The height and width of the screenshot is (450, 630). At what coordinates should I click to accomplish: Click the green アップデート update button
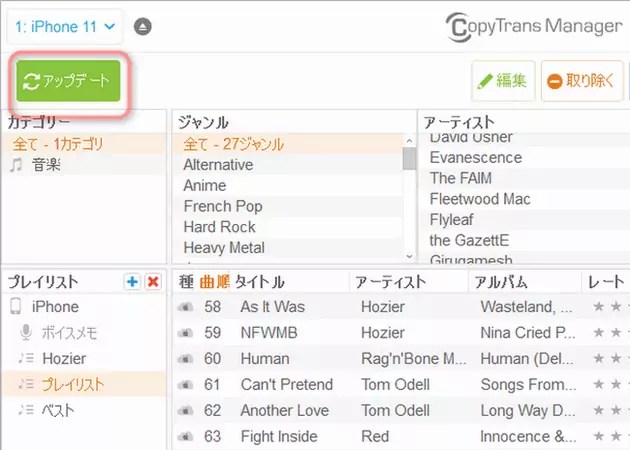(68, 81)
